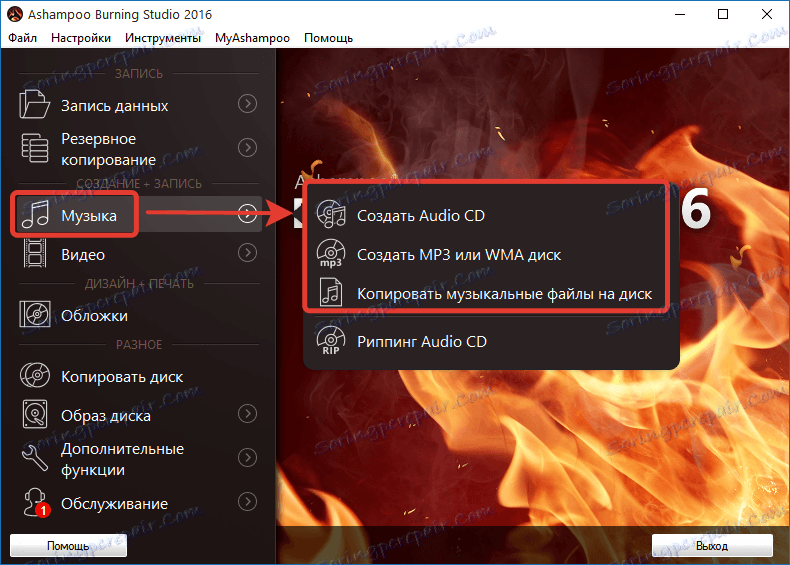Open the Инструменты menu

coord(163,38)
